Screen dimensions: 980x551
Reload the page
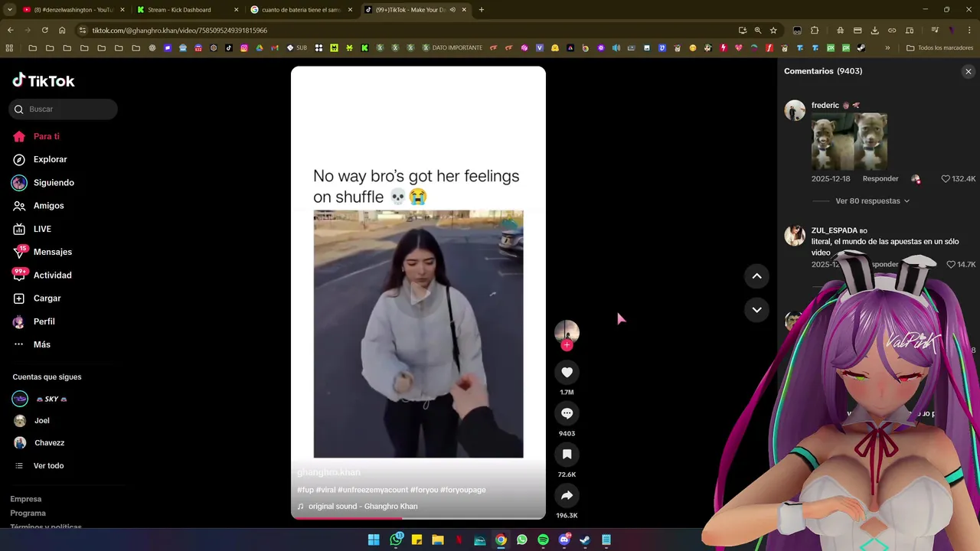point(44,30)
